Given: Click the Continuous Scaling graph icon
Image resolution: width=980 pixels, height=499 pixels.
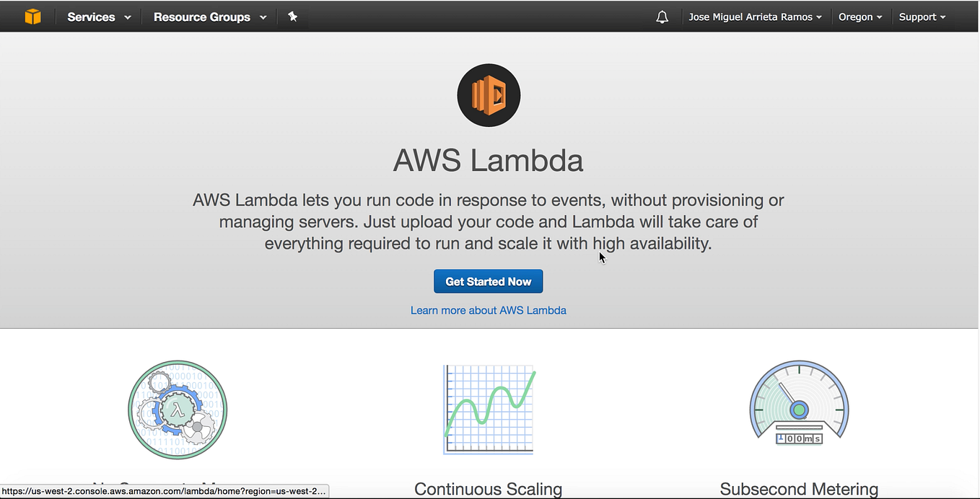Looking at the screenshot, I should (488, 410).
